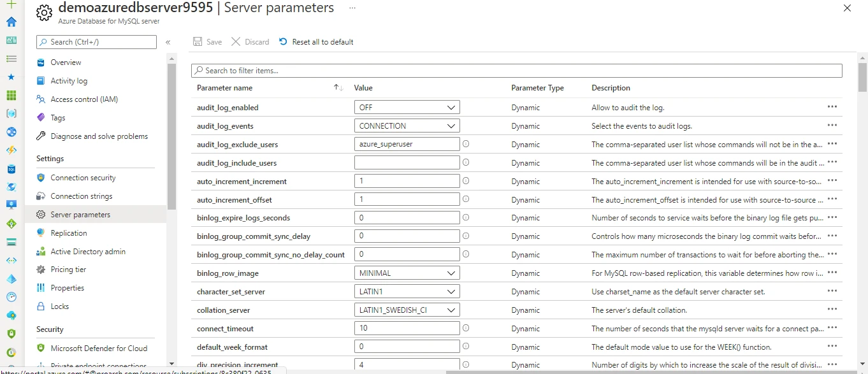Open the Azure portal Home icon
This screenshot has width=868, height=374.
tap(10, 20)
